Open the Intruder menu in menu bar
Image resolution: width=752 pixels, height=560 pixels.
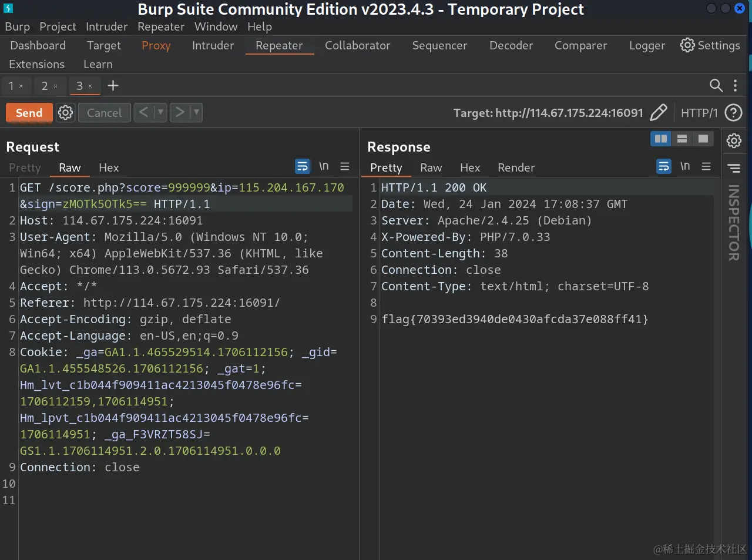[x=106, y=26]
